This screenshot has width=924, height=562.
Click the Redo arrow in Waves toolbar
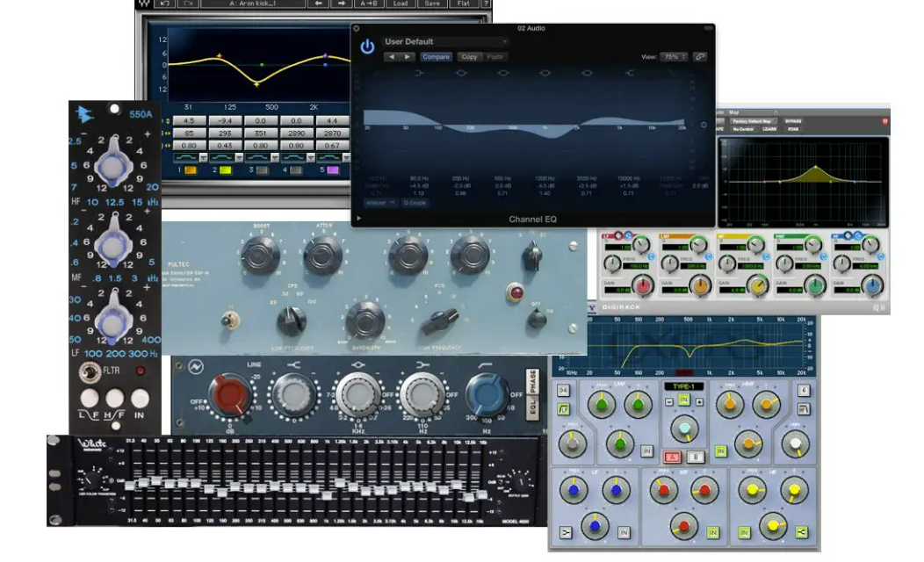tap(188, 4)
